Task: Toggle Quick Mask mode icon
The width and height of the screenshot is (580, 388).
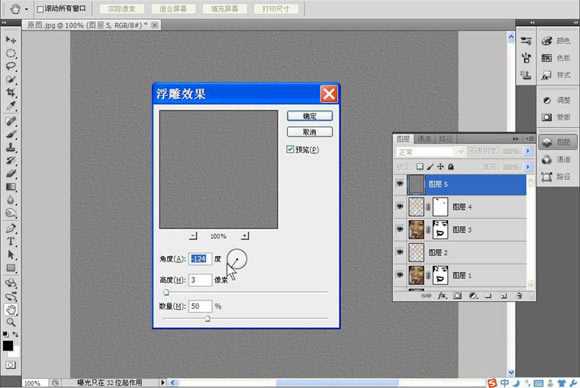Action: tap(10, 365)
